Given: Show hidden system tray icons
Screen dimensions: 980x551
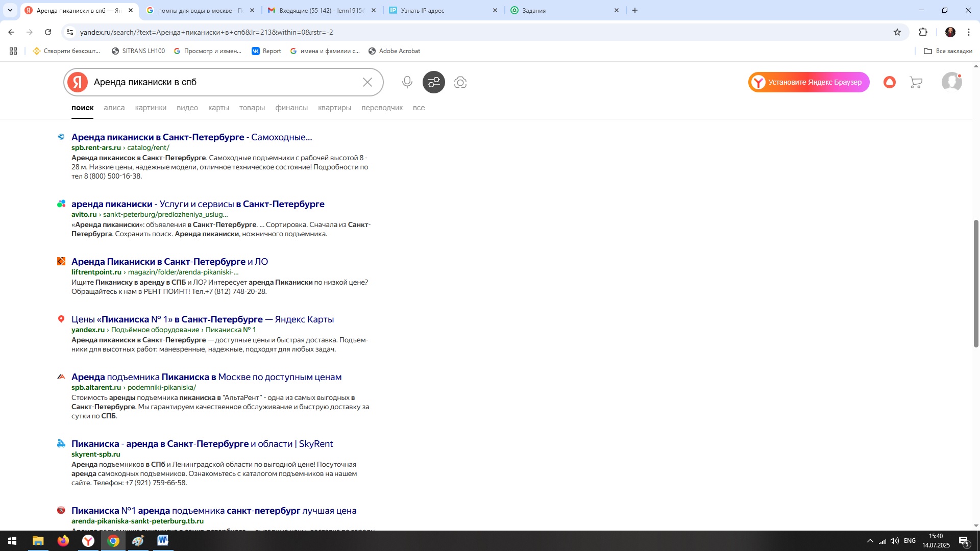Looking at the screenshot, I should pos(870,541).
